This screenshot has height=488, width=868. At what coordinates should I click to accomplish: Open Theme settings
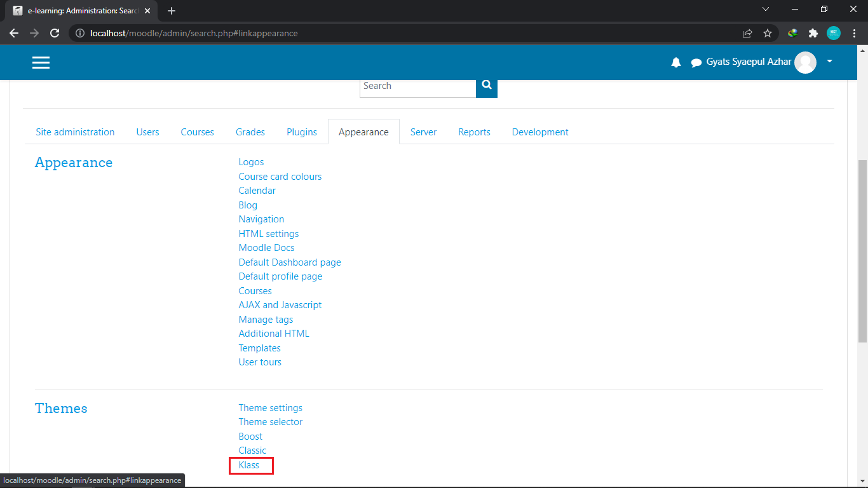[271, 408]
